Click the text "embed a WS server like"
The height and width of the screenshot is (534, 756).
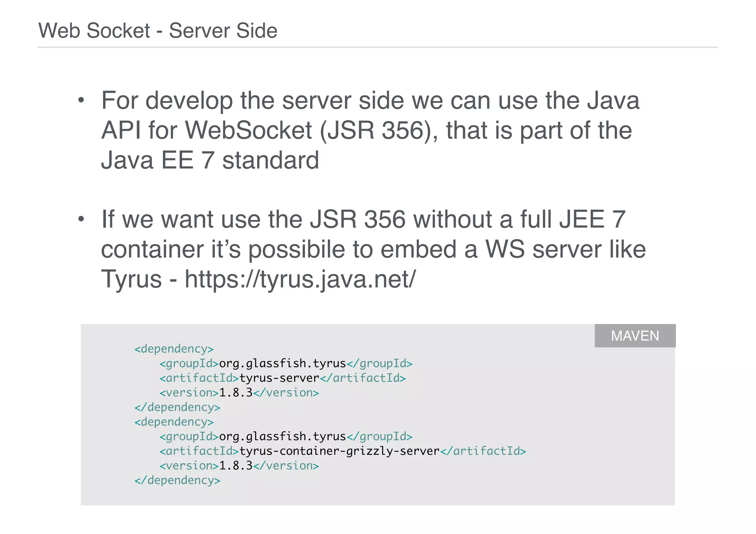(x=513, y=249)
